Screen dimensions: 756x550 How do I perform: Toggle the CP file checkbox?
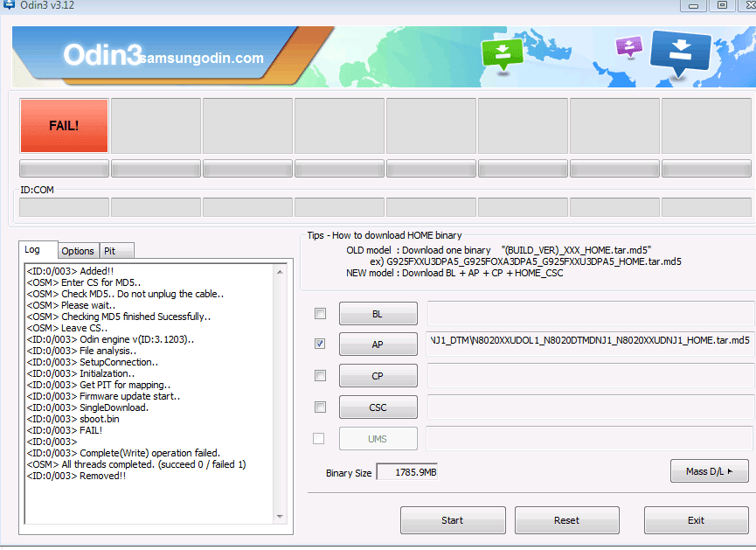[x=320, y=375]
